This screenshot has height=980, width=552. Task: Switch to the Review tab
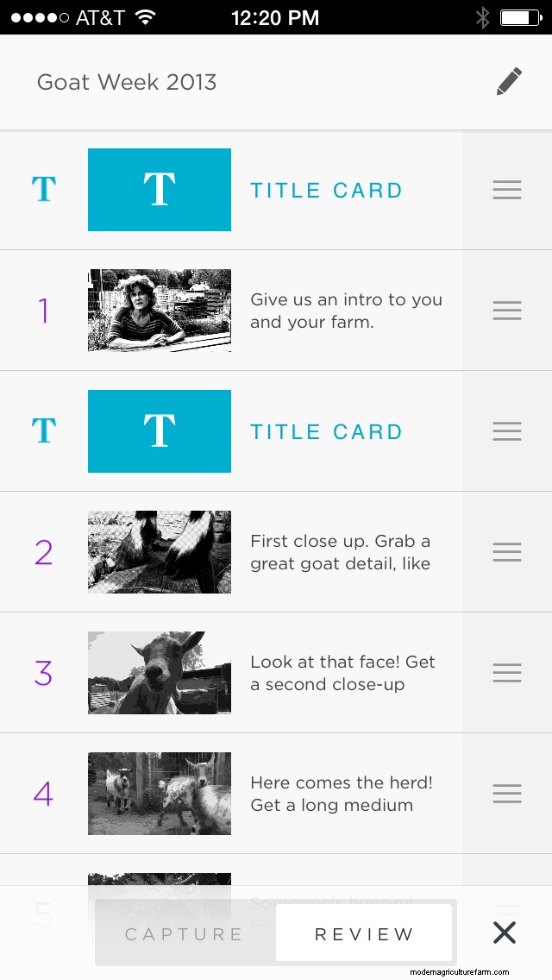pyautogui.click(x=364, y=934)
